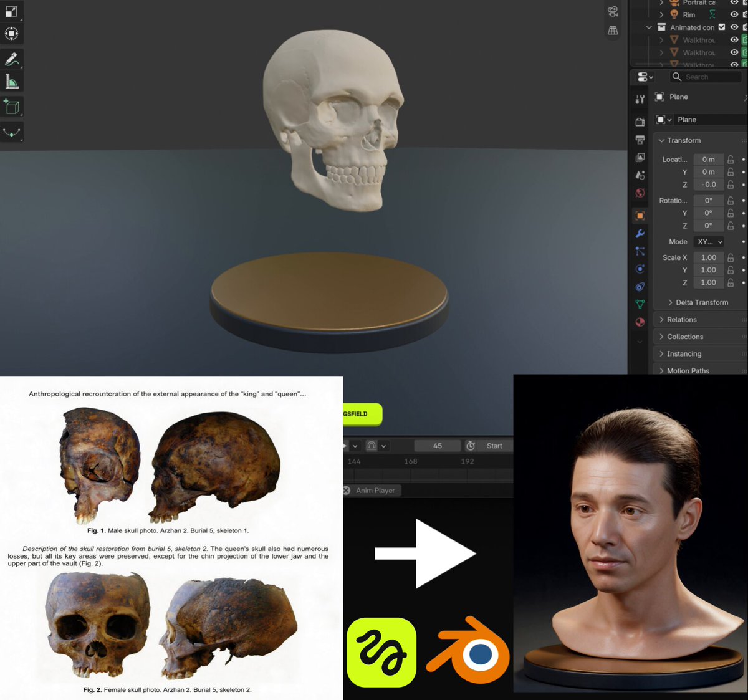
Task: Select the Measure tool in toolbar
Action: tap(12, 82)
